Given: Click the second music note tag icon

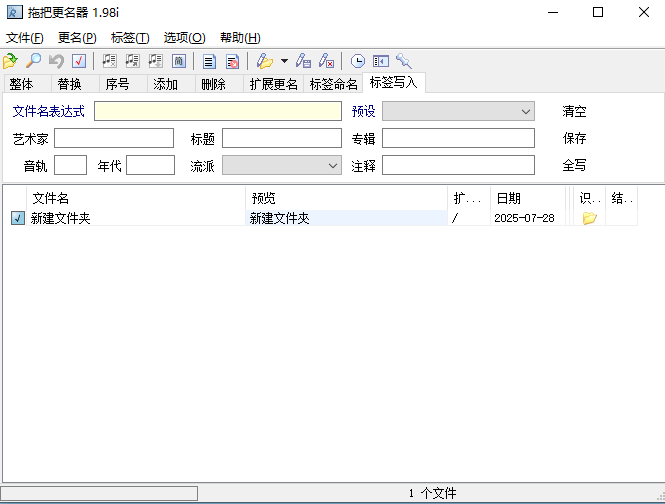Looking at the screenshot, I should coord(132,61).
